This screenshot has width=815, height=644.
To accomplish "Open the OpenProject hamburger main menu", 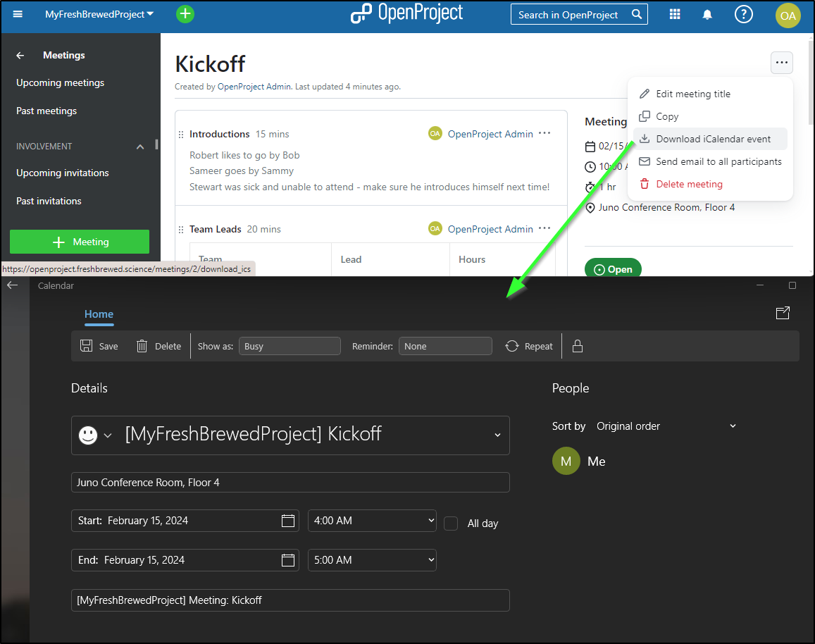I will click(18, 14).
